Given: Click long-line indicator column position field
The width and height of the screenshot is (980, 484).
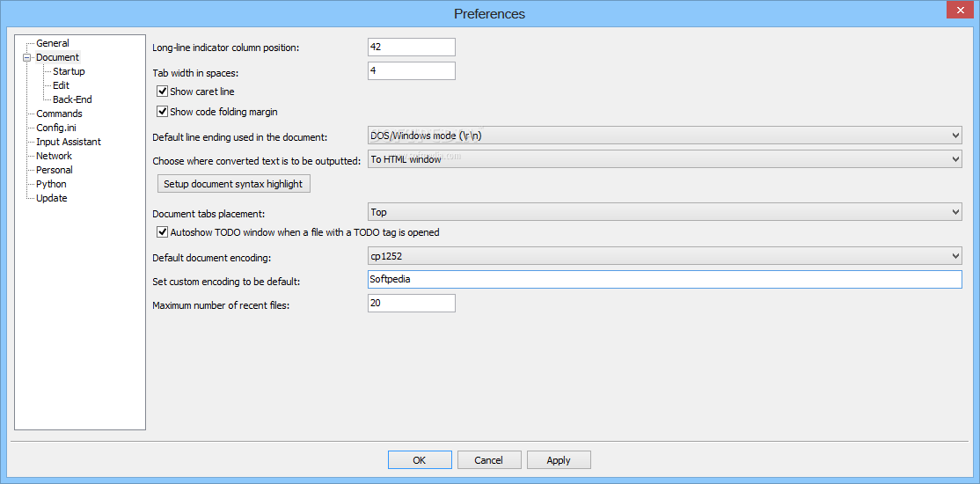Looking at the screenshot, I should pyautogui.click(x=412, y=47).
